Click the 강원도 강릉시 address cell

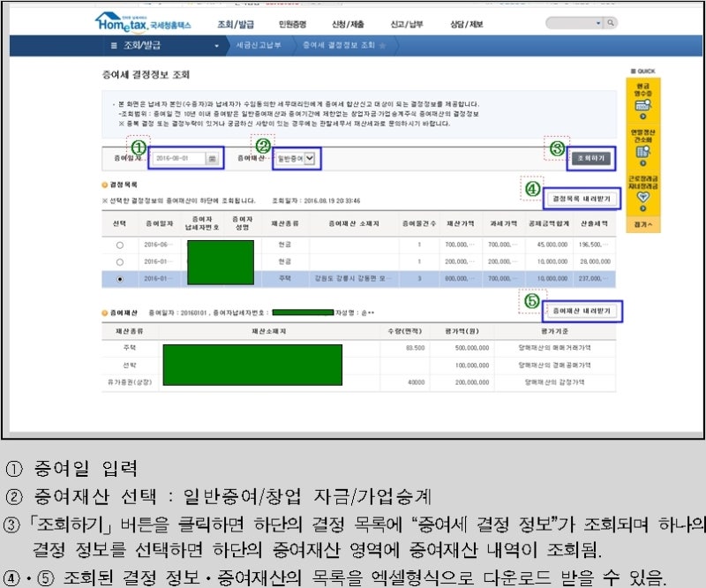(353, 278)
